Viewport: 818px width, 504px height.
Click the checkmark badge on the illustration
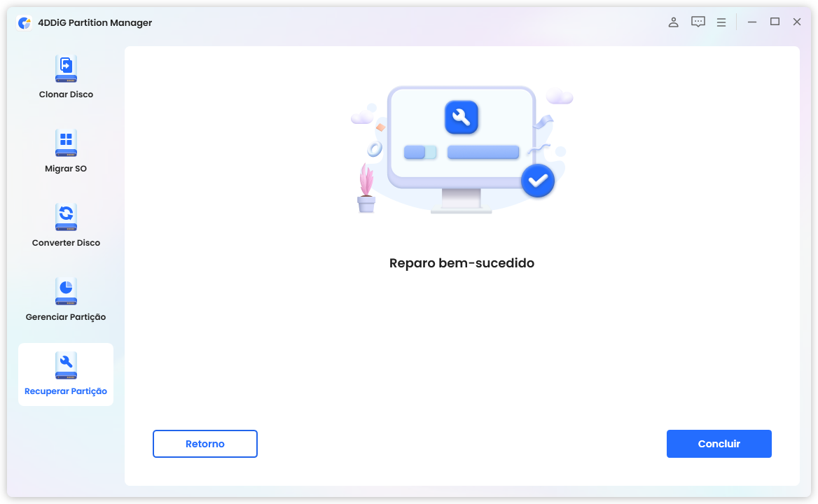pyautogui.click(x=538, y=181)
